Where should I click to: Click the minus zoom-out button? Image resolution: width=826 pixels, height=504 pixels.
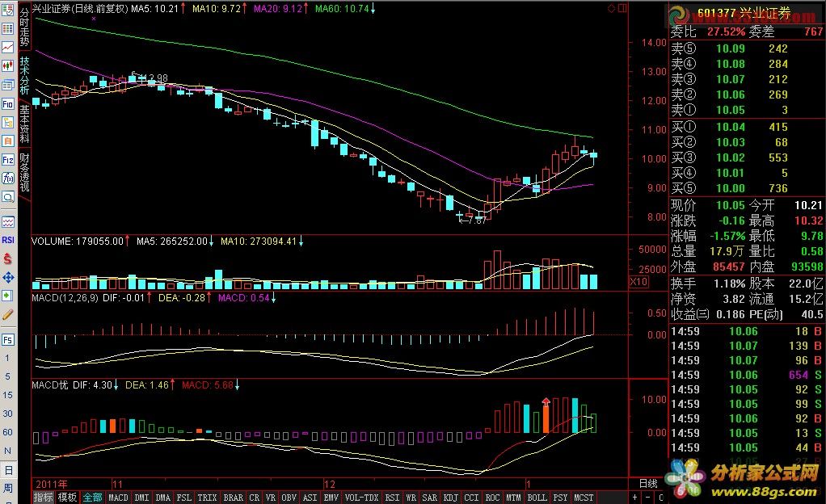point(647,498)
